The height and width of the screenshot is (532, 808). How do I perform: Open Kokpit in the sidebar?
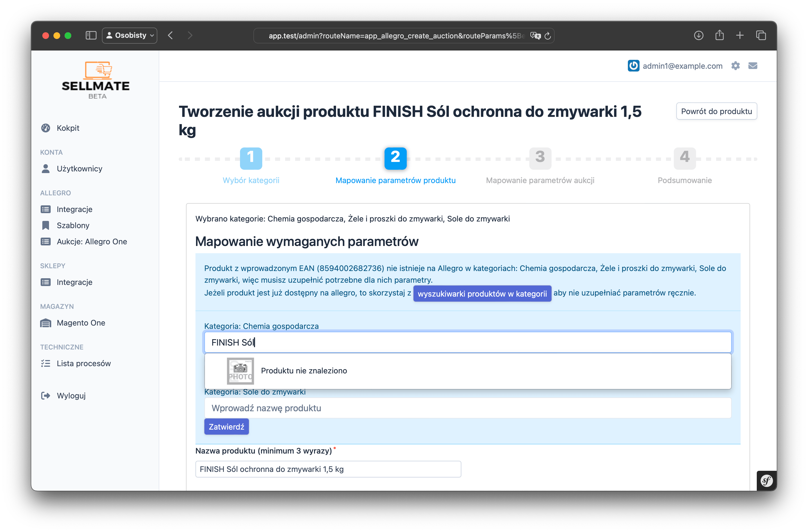(x=68, y=128)
